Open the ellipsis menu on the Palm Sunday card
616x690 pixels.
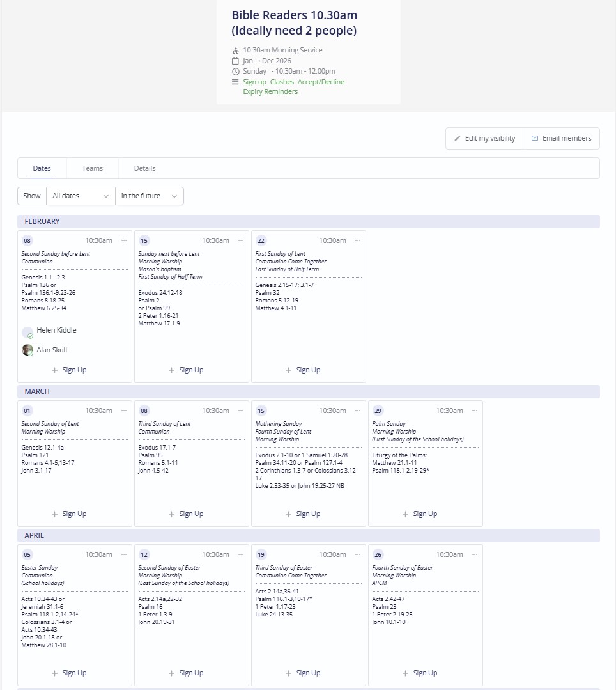[x=474, y=410]
